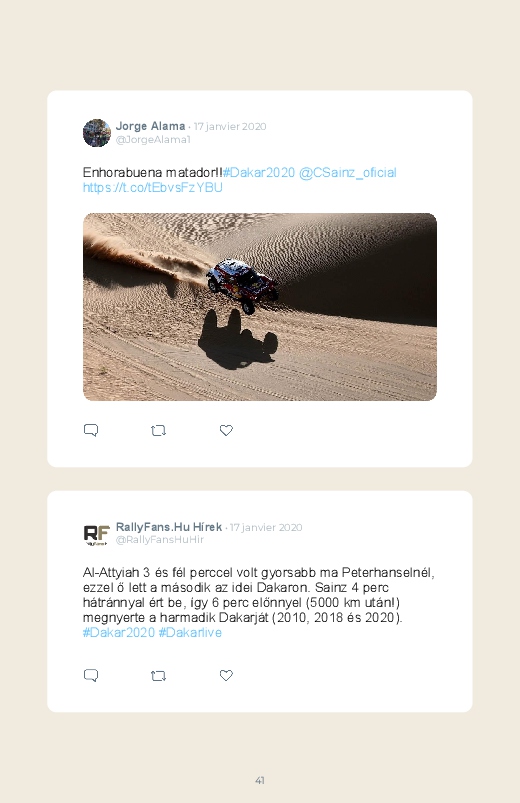This screenshot has width=520, height=803.
Task: Click the RallyFans.Hu Hírek display name
Action: pyautogui.click(x=169, y=527)
